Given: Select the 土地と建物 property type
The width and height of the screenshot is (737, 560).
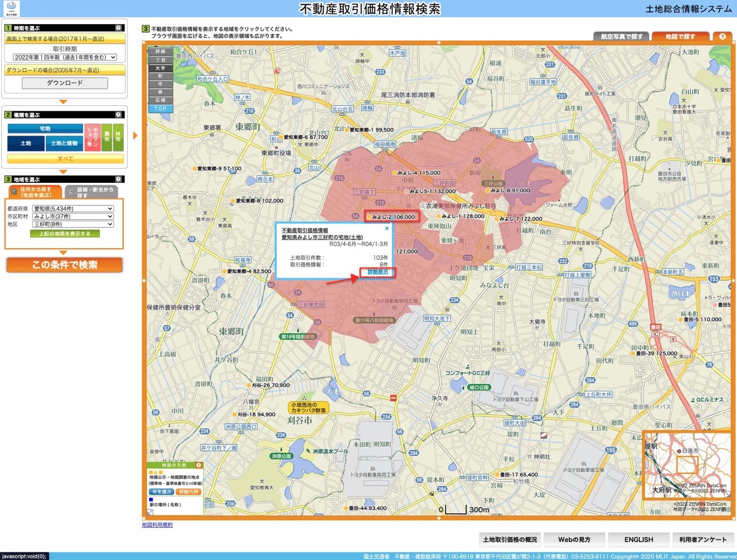Looking at the screenshot, I should [x=65, y=143].
